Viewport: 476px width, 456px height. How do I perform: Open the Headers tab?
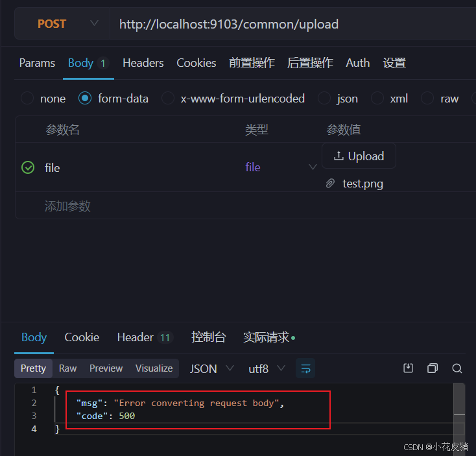click(143, 63)
